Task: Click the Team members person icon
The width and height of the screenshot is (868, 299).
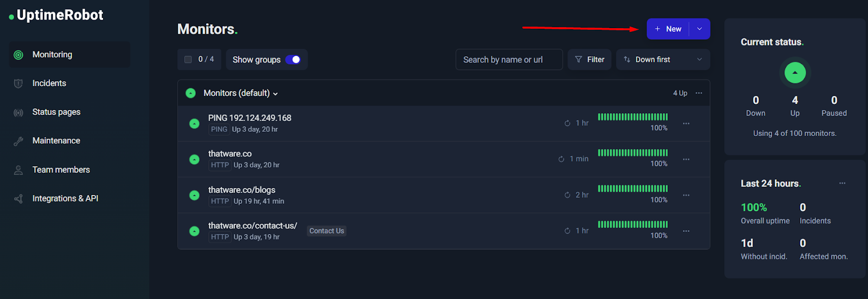Action: (x=18, y=170)
